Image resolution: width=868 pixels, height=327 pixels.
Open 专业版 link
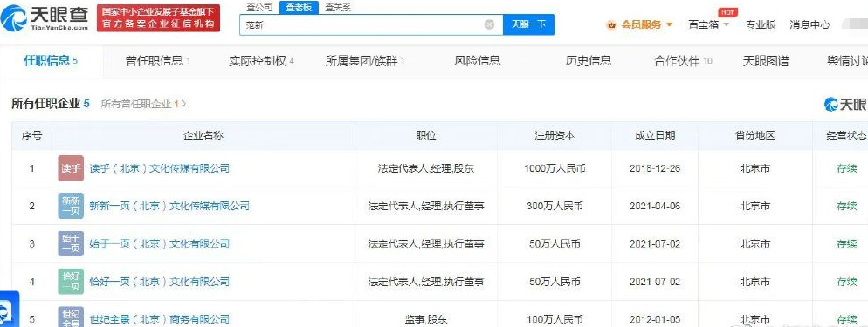click(x=761, y=24)
